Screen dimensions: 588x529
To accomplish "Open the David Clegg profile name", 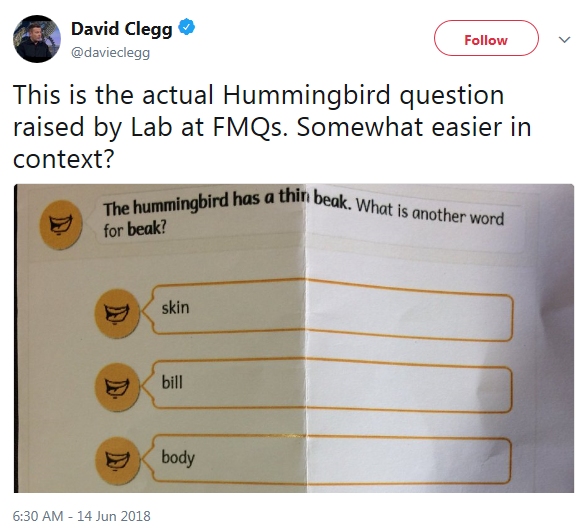I will (x=122, y=28).
